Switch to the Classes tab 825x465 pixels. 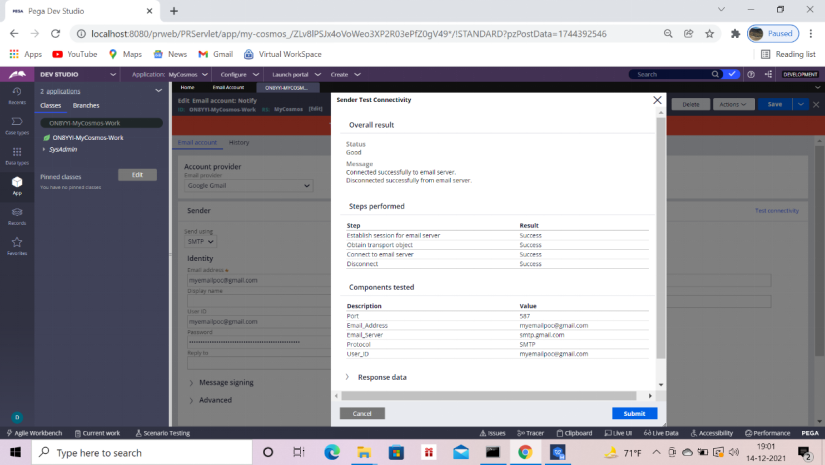(x=51, y=105)
